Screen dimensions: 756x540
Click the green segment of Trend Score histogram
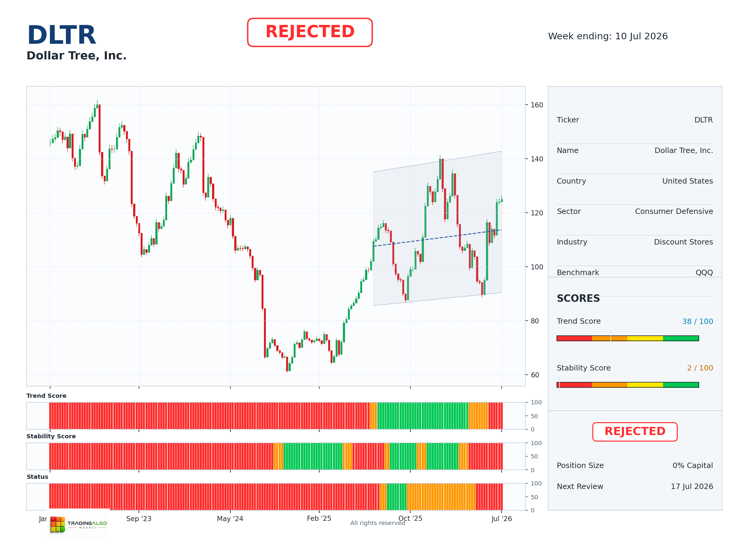click(x=422, y=415)
